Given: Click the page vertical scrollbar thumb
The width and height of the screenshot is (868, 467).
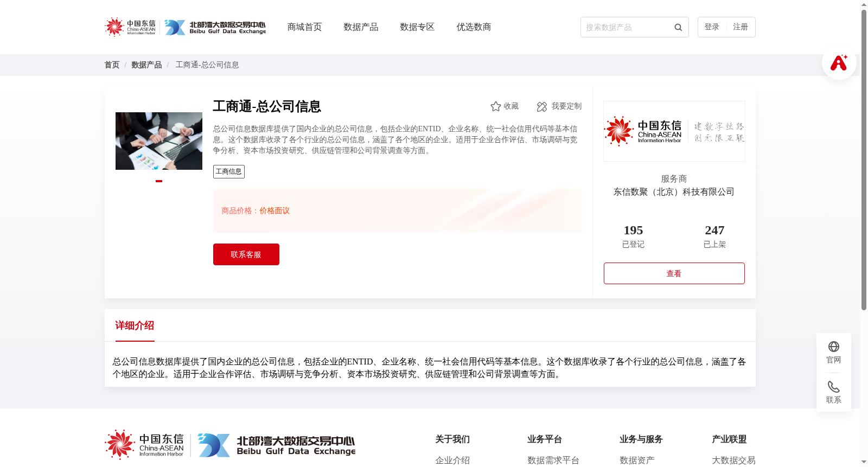Looking at the screenshot, I should (864, 160).
